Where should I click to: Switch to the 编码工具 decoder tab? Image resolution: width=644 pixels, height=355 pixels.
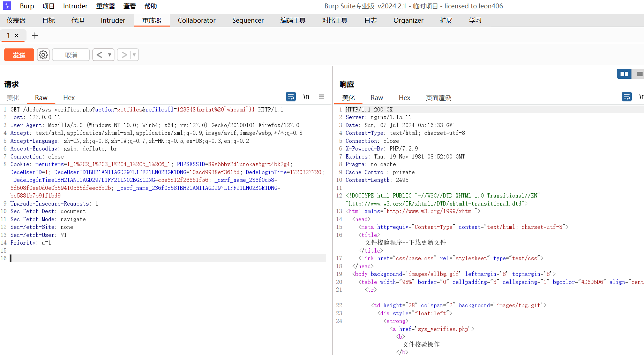(293, 20)
